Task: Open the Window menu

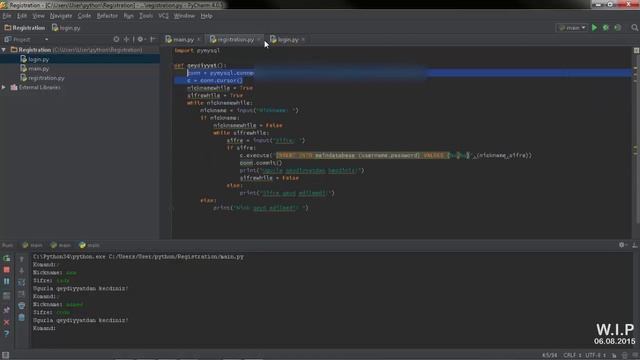Action: pos(184,16)
